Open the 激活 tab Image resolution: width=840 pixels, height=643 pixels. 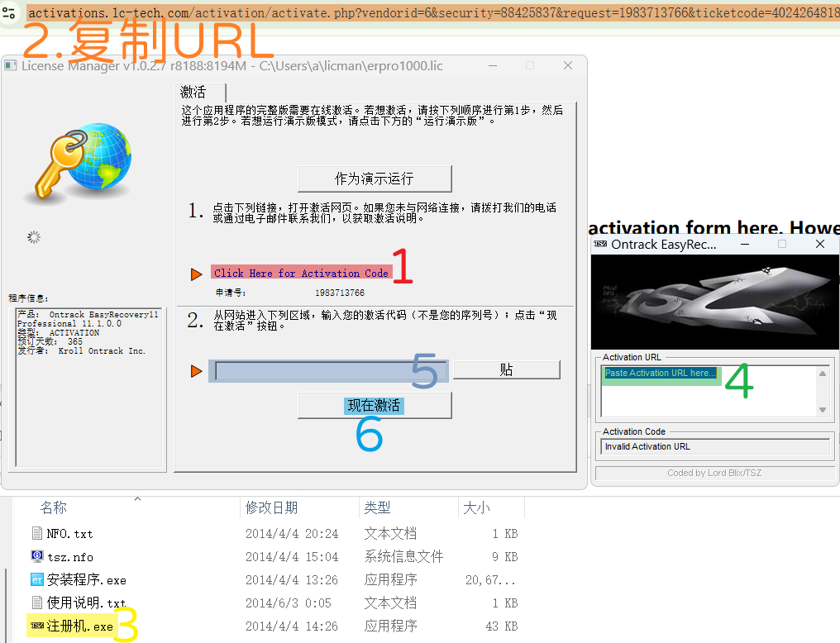tap(199, 92)
